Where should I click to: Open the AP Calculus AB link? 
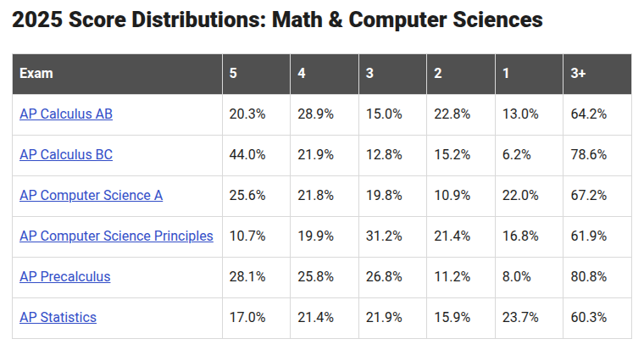click(x=65, y=114)
